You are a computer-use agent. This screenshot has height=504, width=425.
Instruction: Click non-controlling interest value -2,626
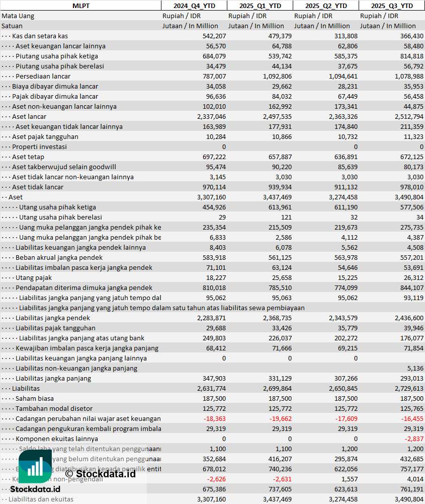(x=216, y=479)
